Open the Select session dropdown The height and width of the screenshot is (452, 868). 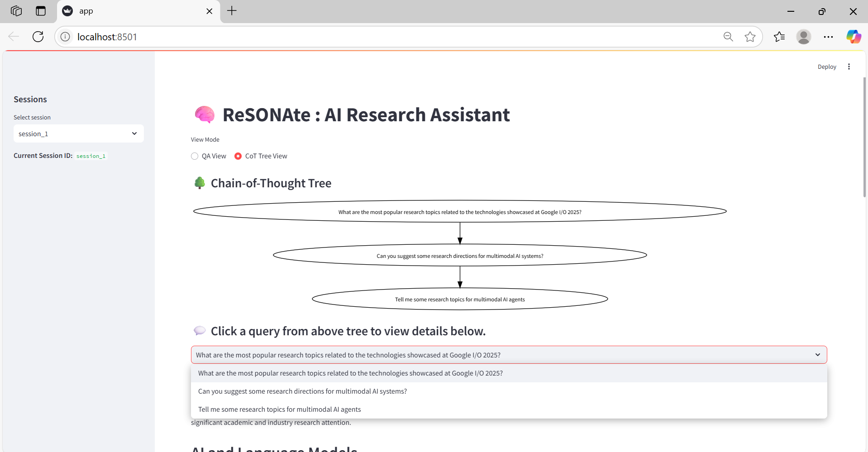79,134
